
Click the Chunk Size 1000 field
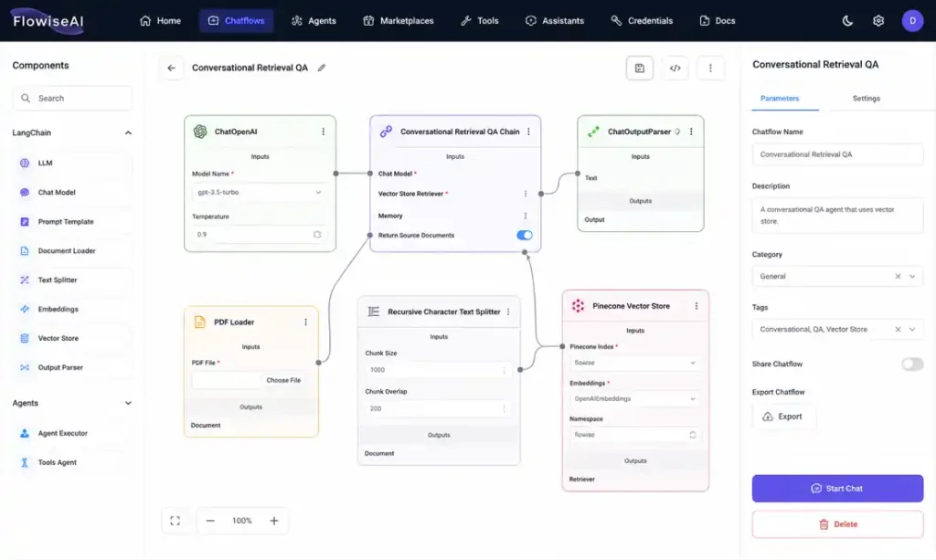(x=438, y=370)
